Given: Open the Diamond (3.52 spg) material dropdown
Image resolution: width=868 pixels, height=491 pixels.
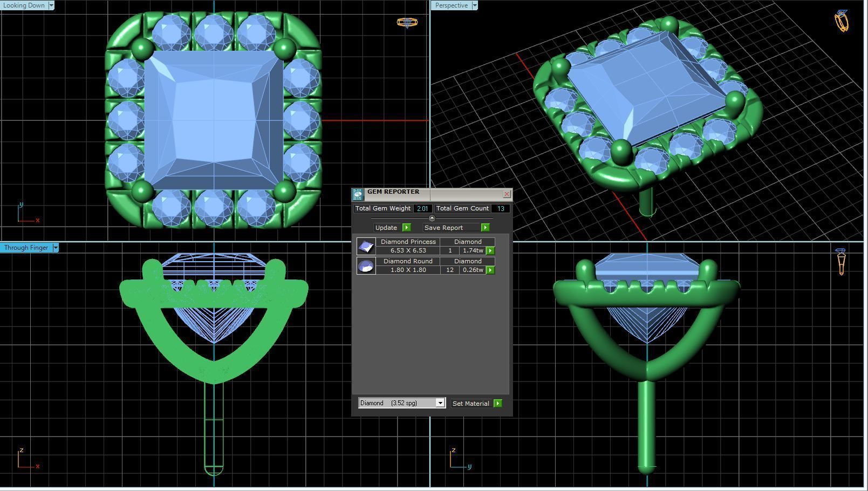Looking at the screenshot, I should [x=402, y=403].
